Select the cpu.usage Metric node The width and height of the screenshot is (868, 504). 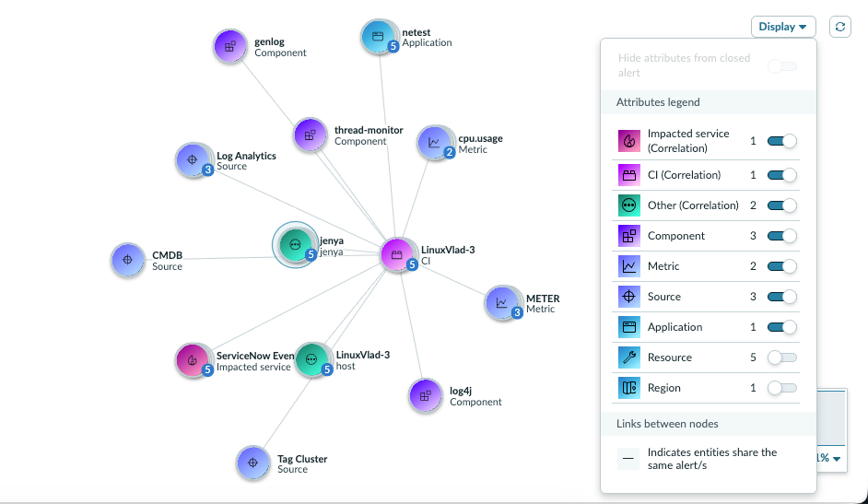tap(434, 144)
